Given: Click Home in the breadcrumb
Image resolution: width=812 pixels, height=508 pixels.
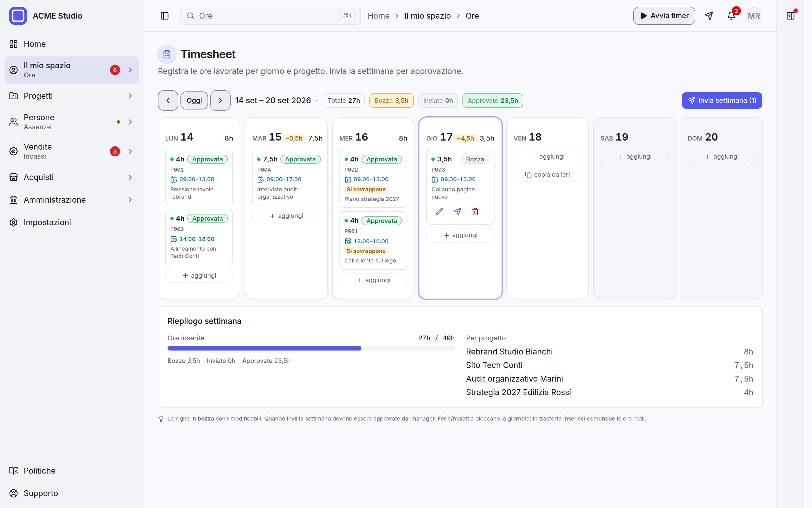Looking at the screenshot, I should [378, 16].
